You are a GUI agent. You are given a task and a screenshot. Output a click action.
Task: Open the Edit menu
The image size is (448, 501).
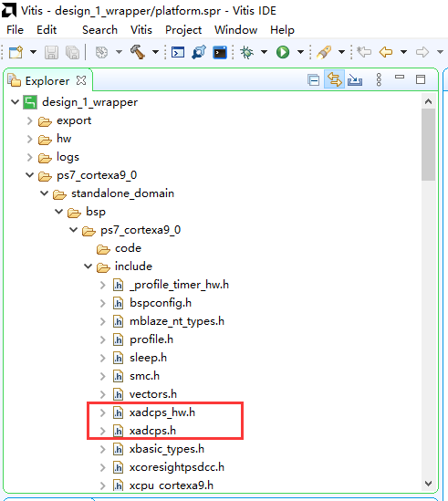47,30
